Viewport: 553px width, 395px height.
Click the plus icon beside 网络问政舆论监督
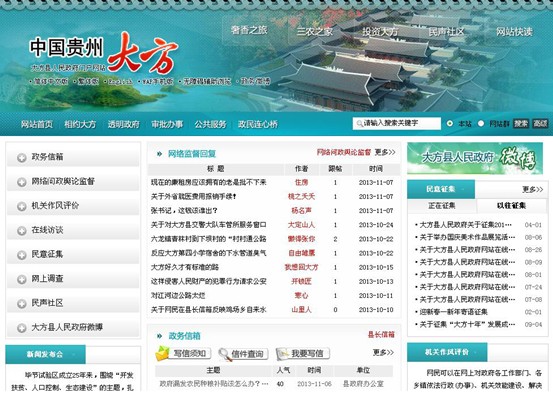22,182
